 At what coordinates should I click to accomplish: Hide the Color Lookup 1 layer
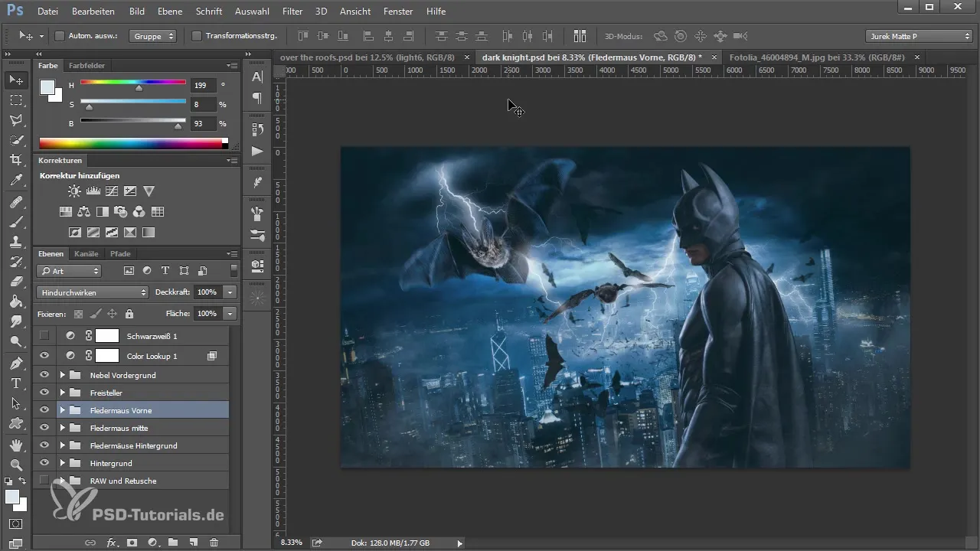tap(44, 356)
